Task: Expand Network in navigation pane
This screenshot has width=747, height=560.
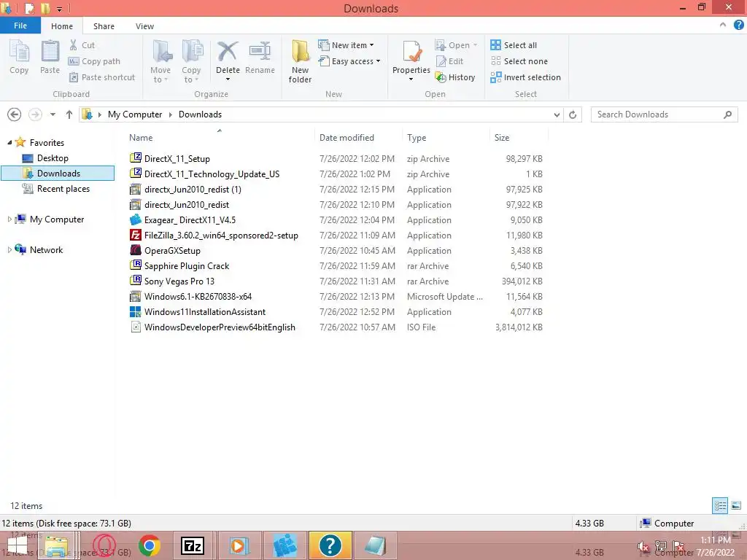Action: [x=9, y=249]
